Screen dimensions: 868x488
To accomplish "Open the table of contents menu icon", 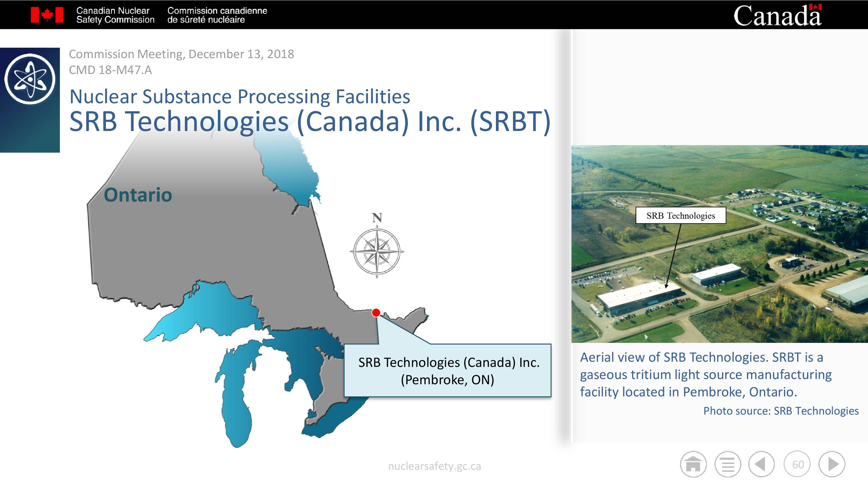I will pyautogui.click(x=728, y=464).
